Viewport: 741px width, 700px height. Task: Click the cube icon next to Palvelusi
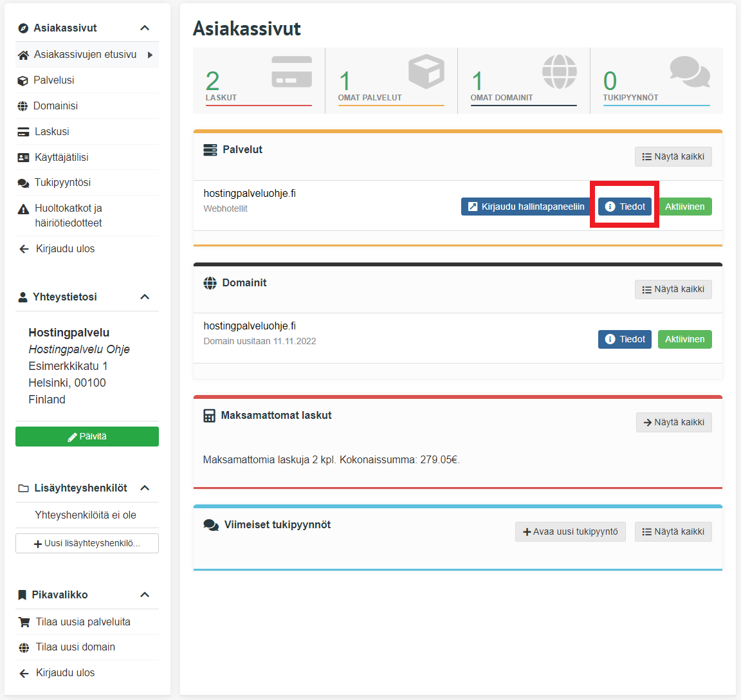tap(23, 81)
